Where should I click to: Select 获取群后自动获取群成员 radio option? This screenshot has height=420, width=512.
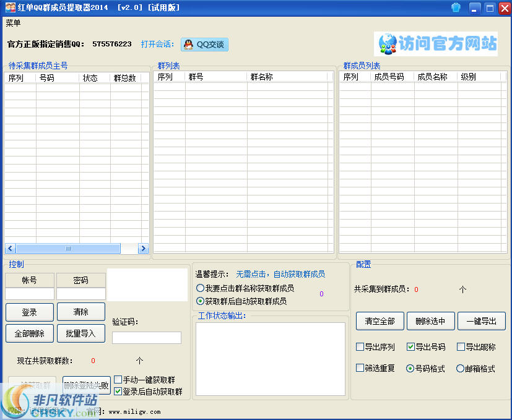[200, 301]
